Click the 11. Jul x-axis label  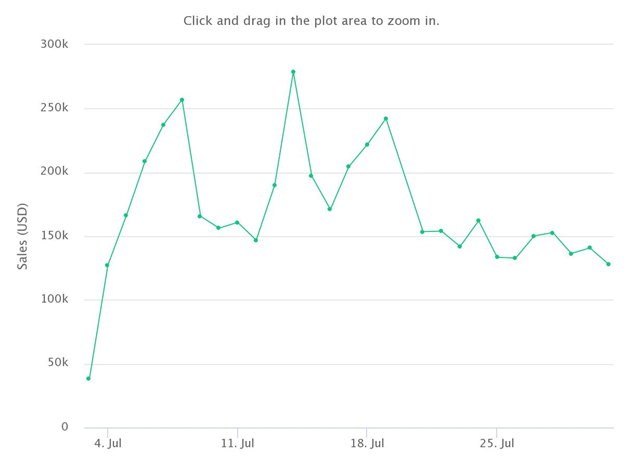pyautogui.click(x=238, y=443)
